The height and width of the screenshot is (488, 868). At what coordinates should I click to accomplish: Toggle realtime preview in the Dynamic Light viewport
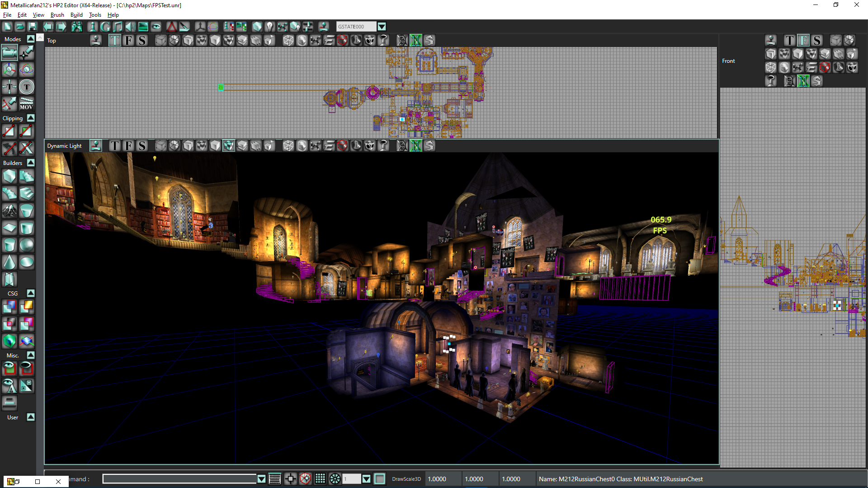95,145
